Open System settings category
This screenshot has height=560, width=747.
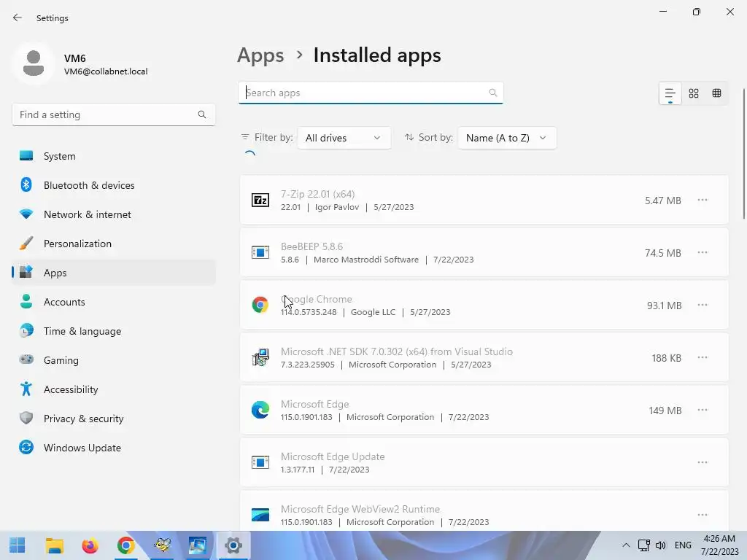tap(113, 156)
